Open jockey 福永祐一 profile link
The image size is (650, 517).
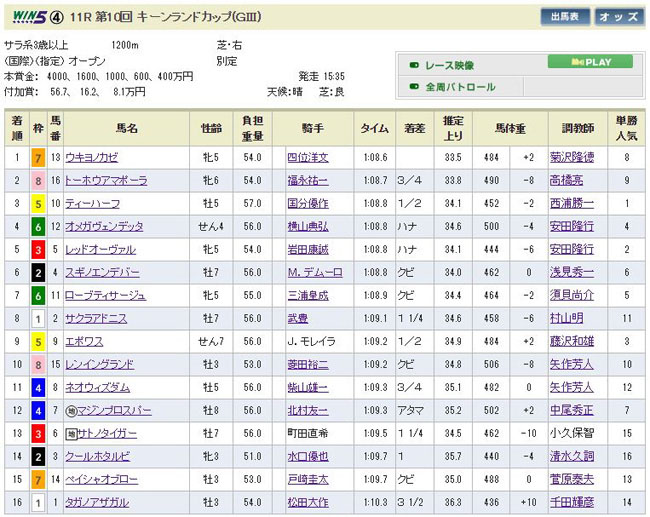click(x=306, y=181)
